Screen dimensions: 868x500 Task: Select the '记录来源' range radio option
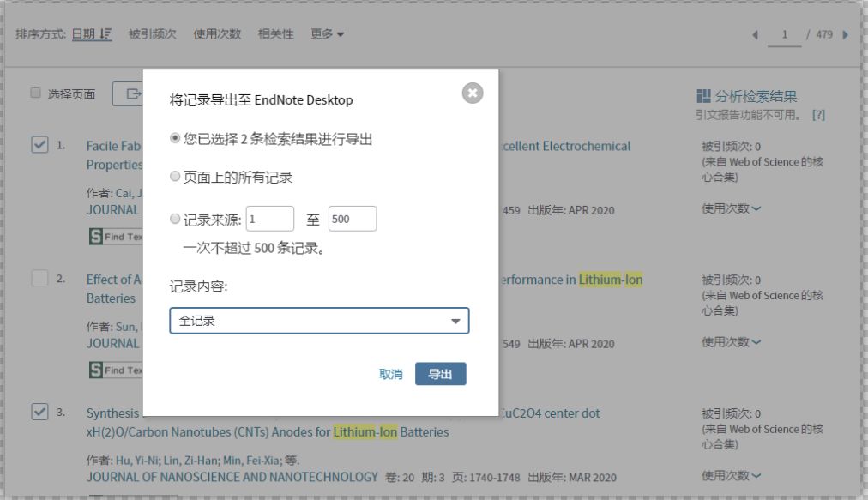(x=175, y=219)
